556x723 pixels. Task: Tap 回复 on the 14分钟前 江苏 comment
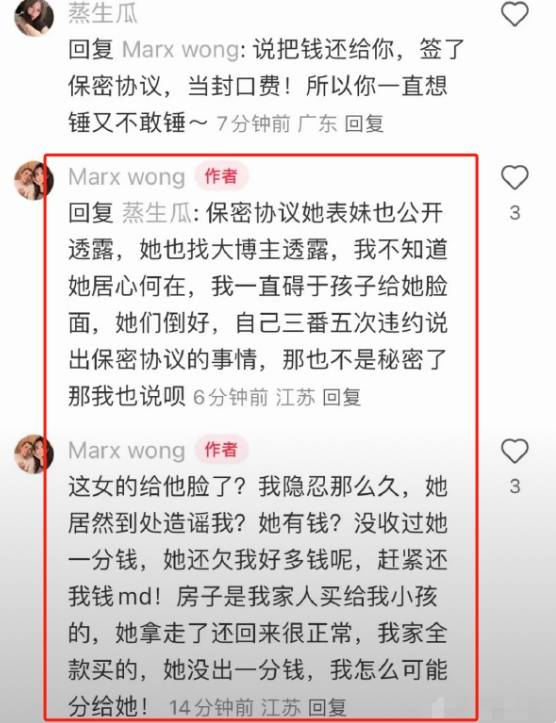click(327, 707)
